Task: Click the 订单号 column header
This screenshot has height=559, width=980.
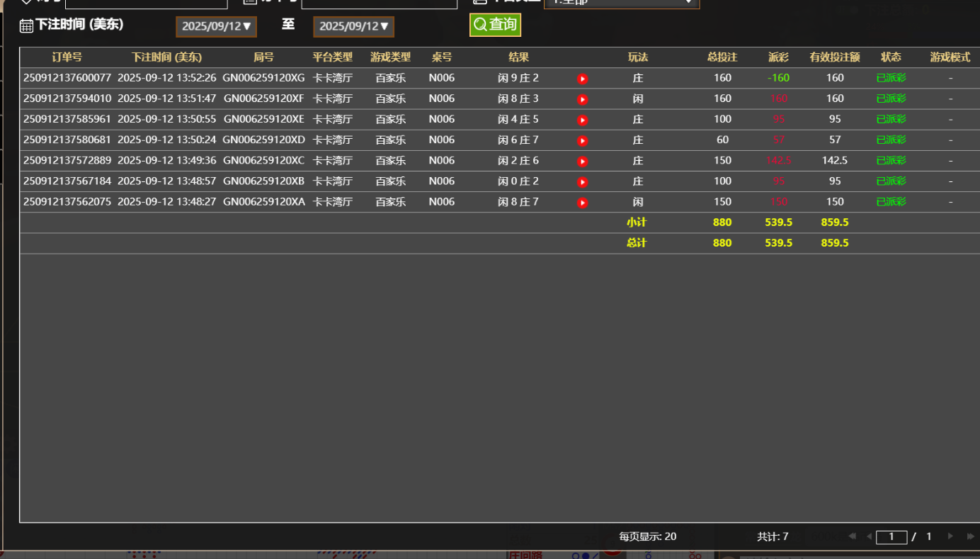Action: [x=67, y=57]
